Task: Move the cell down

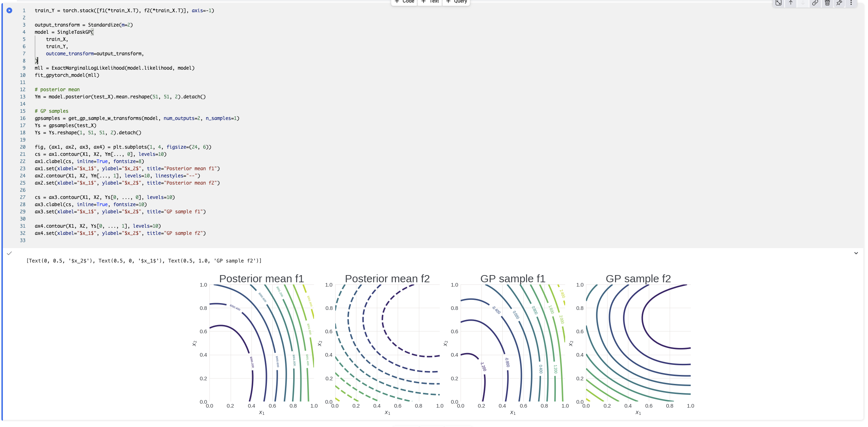Action: click(x=803, y=3)
